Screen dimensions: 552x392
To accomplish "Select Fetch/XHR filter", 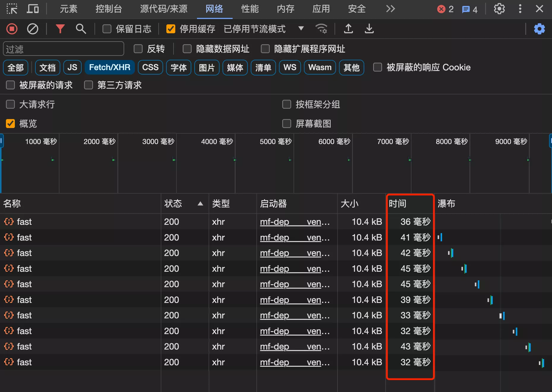I will (110, 67).
